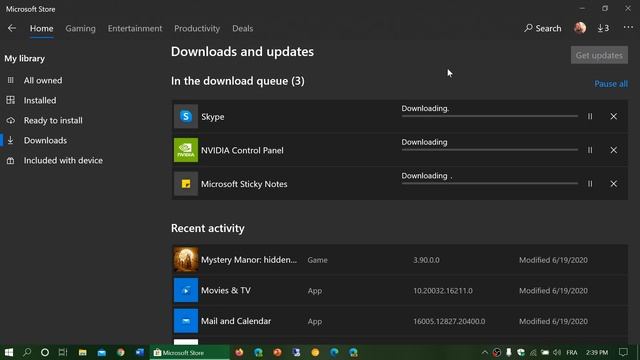The image size is (640, 360).
Task: Go back with the back arrow
Action: point(12,28)
